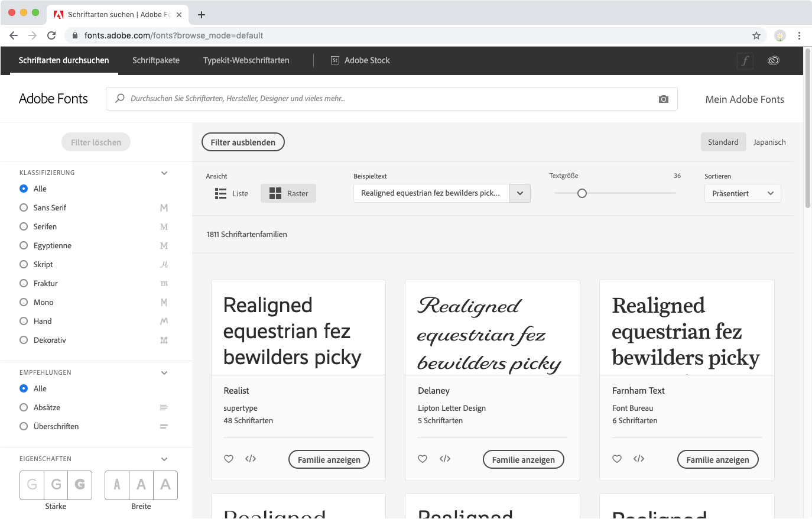This screenshot has width=812, height=519.
Task: Favorite the Delaney font with heart icon
Action: (423, 459)
